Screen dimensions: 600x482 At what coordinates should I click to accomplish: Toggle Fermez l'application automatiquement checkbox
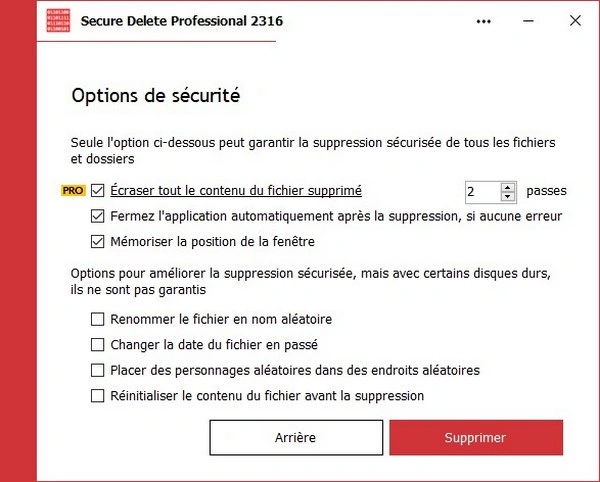(97, 216)
